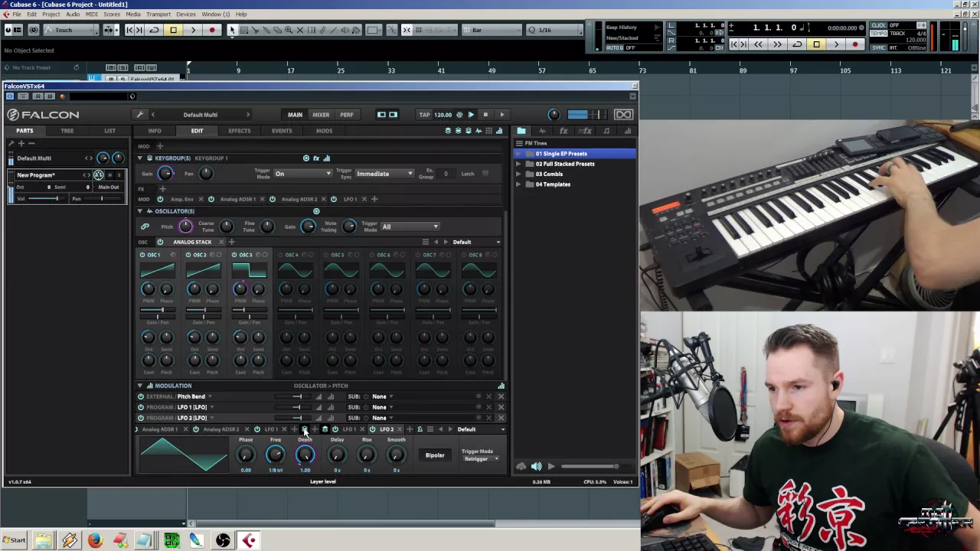
Task: Close the LFO 2 modulator tab
Action: click(400, 429)
